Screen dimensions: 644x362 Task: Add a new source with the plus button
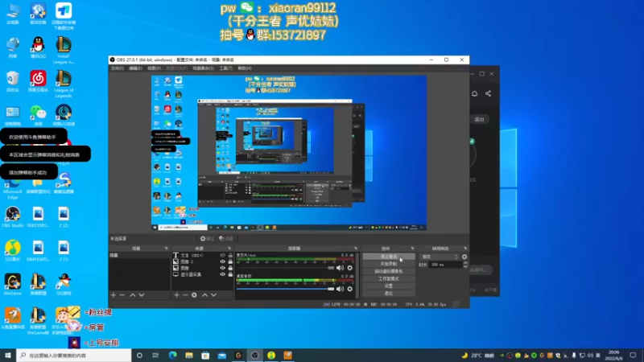point(176,295)
